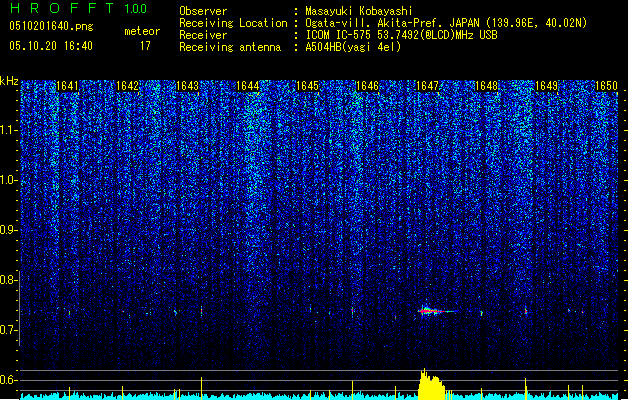629x400 pixels.
Task: Click time marker 1645 on spectrogram
Action: pos(307,86)
